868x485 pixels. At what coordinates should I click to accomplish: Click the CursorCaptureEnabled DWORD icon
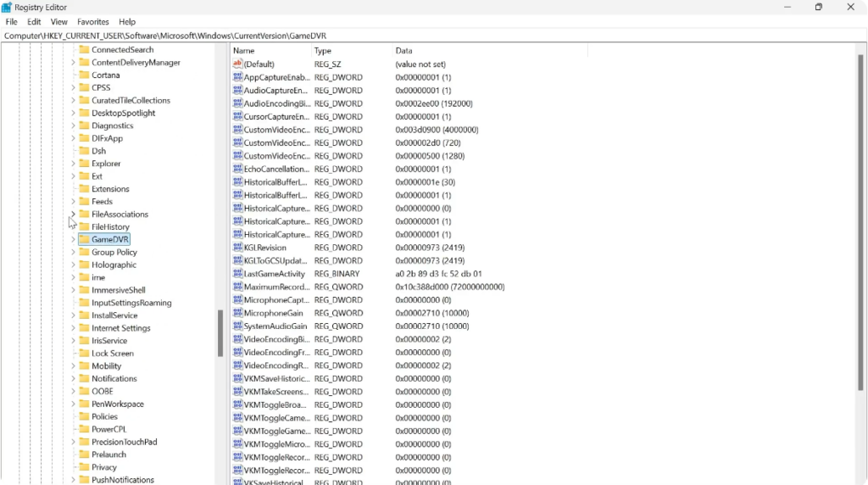(237, 116)
